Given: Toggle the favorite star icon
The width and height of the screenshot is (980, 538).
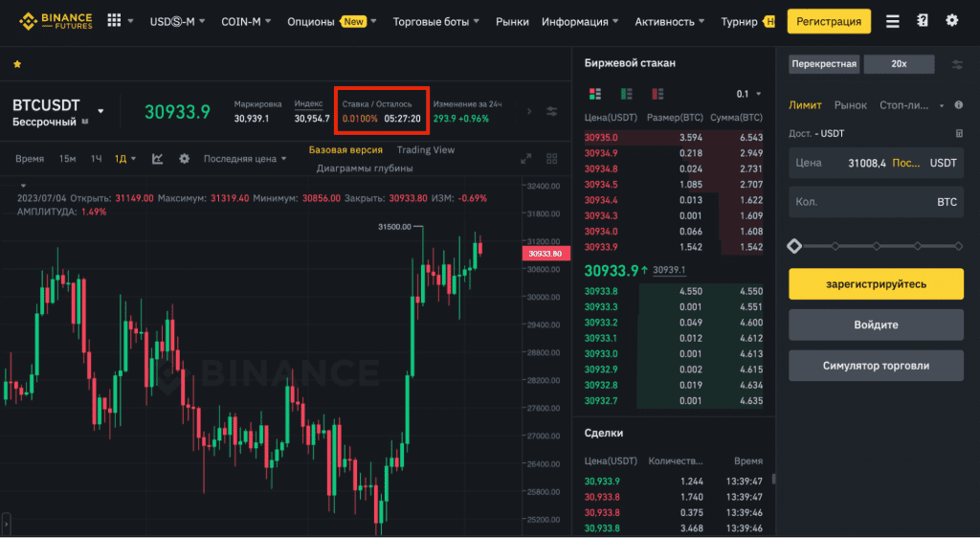Looking at the screenshot, I should [17, 64].
